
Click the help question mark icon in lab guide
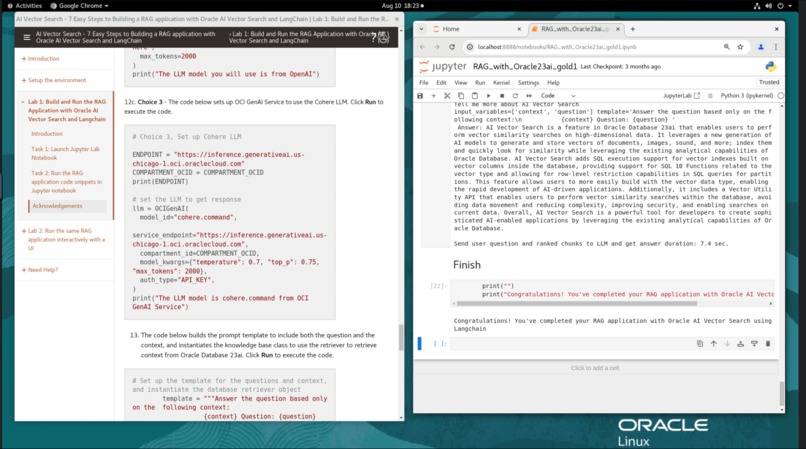[374, 37]
